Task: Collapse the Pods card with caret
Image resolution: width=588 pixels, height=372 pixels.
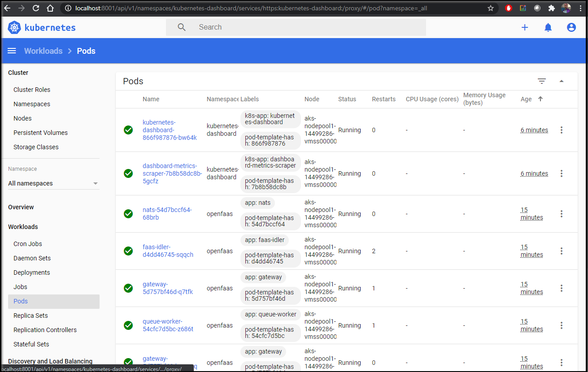Action: click(562, 81)
